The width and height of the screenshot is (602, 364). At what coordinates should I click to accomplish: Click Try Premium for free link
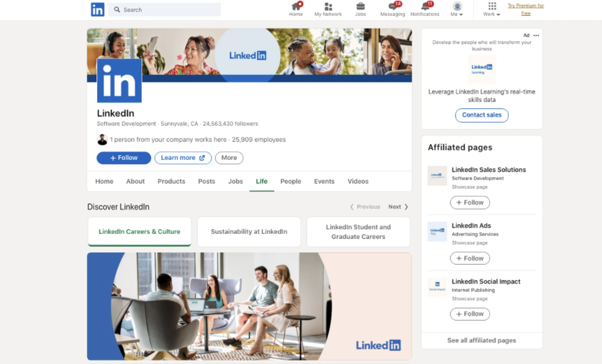point(526,9)
